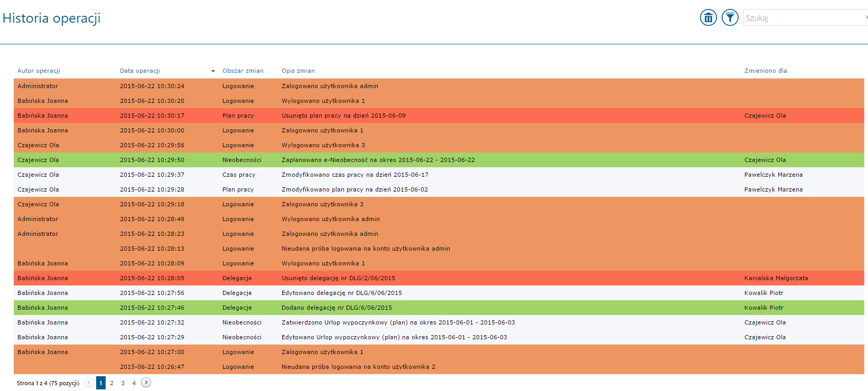This screenshot has height=391, width=868.
Task: Select 'Usunięto plan pracy na dzień 2015-06-09'
Action: (x=343, y=116)
